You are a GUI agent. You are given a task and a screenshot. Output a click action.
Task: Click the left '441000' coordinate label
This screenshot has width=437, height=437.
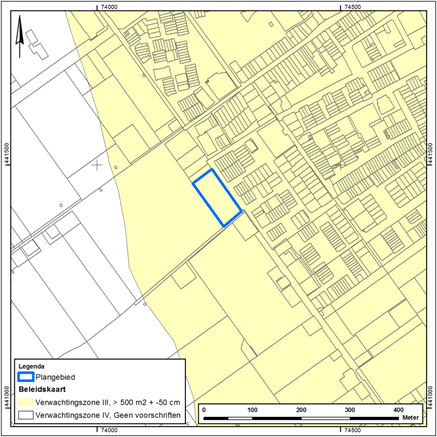6,397
